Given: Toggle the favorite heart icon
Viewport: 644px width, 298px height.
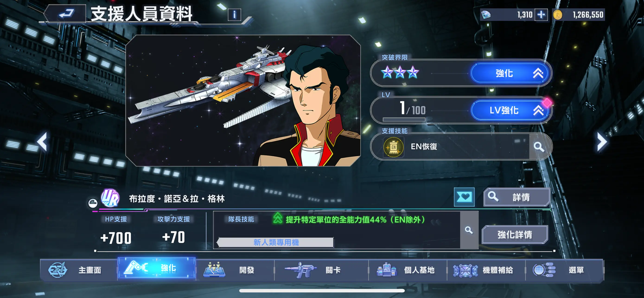Looking at the screenshot, I should tap(464, 197).
